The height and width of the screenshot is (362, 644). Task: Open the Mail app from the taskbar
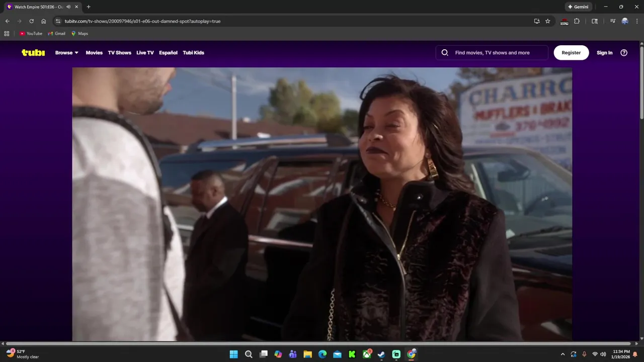337,354
